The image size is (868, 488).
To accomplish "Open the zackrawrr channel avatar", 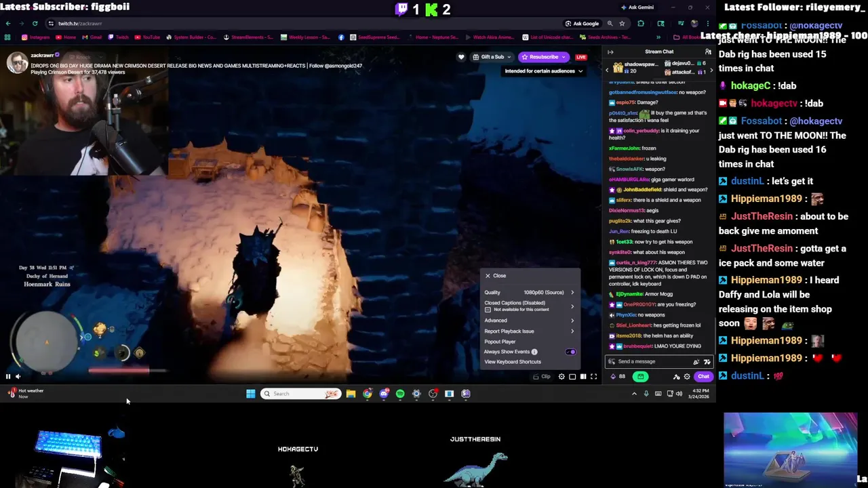I will (17, 63).
